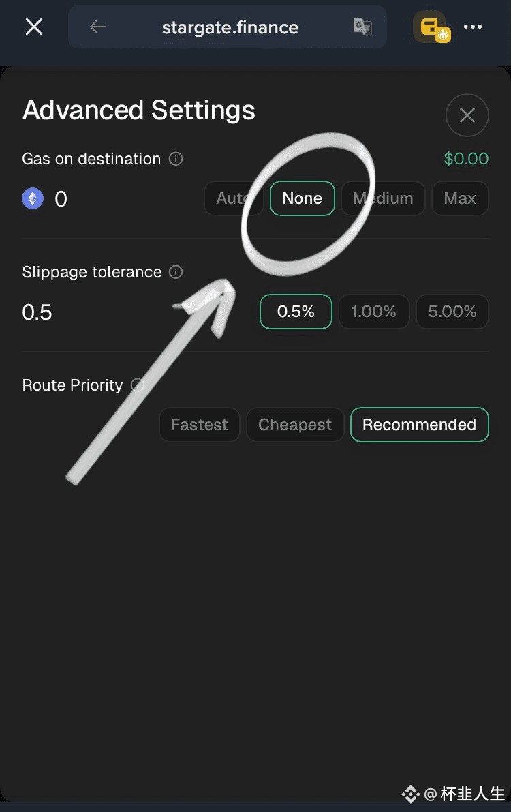Go back using the browser arrow
This screenshot has width=511, height=812.
(x=98, y=27)
